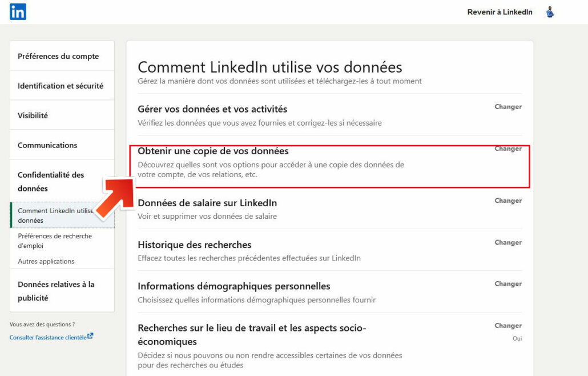Open Données relatives à la publicité
588x376 pixels.
pos(62,291)
